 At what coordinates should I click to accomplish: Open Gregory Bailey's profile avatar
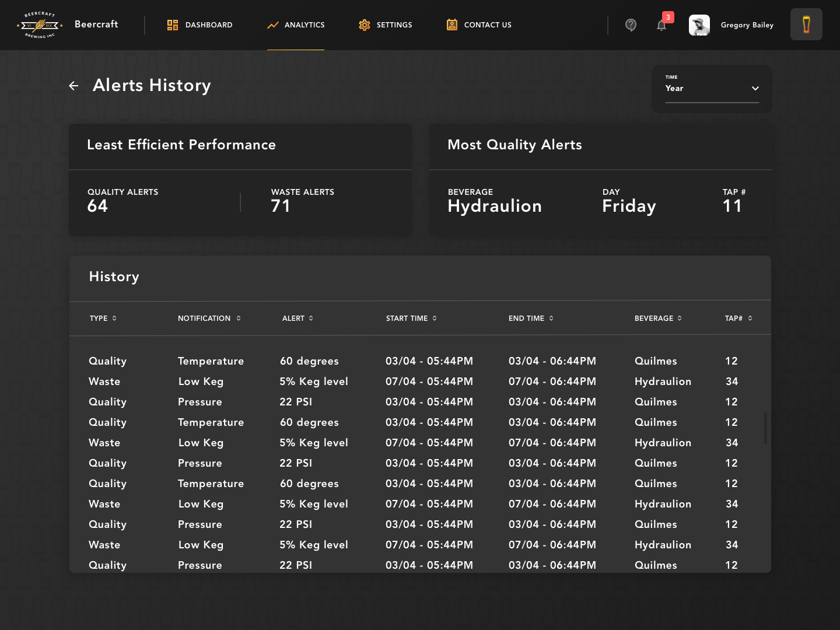[x=699, y=25]
